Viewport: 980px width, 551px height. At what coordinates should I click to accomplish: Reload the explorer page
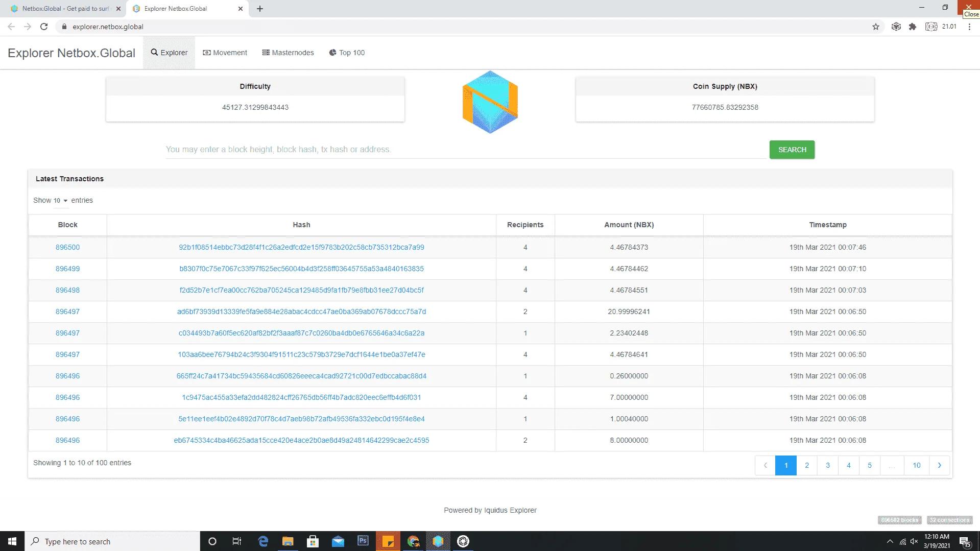tap(44, 27)
